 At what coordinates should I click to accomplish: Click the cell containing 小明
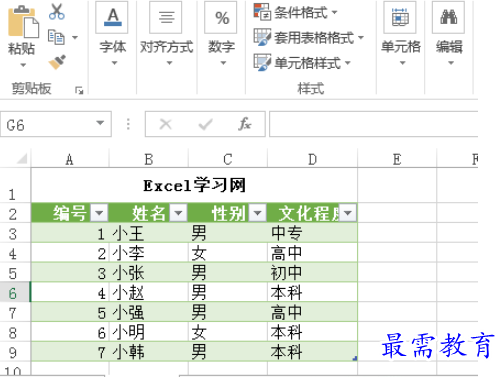tap(149, 332)
